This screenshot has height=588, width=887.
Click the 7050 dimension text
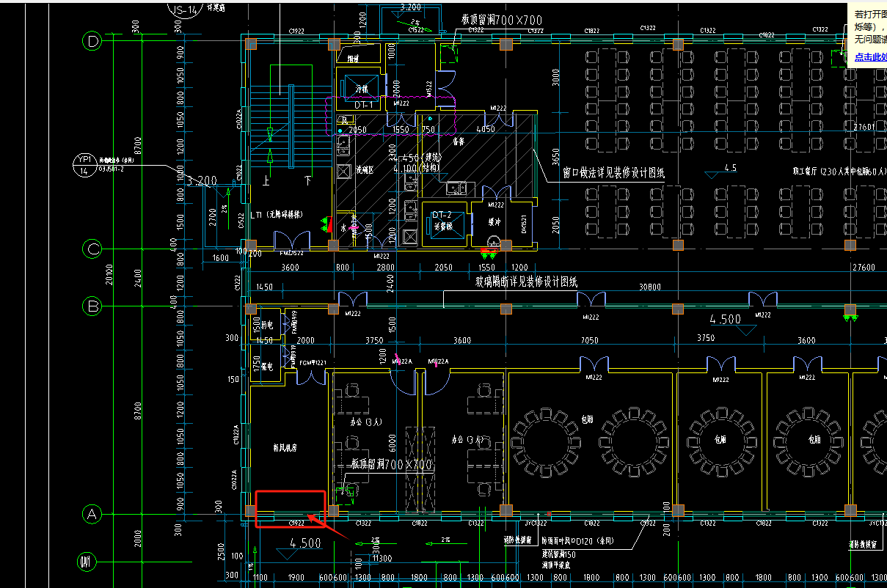point(590,340)
